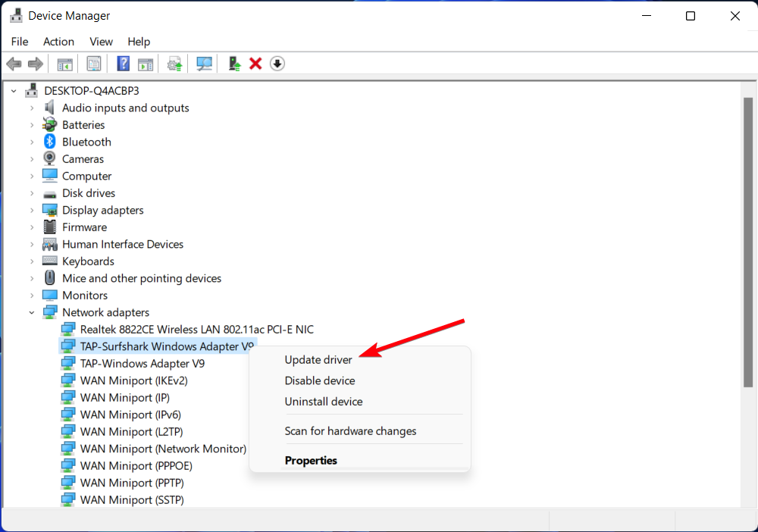Select WAN Miniport (IKEv2)

[133, 380]
